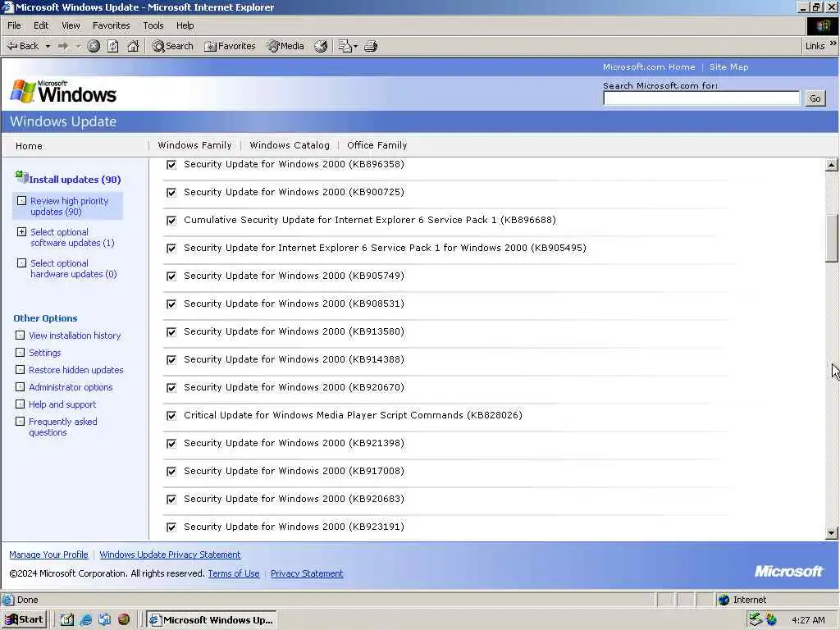Stop page loading with the Stop icon
Viewport: 840px width, 630px height.
(x=94, y=46)
